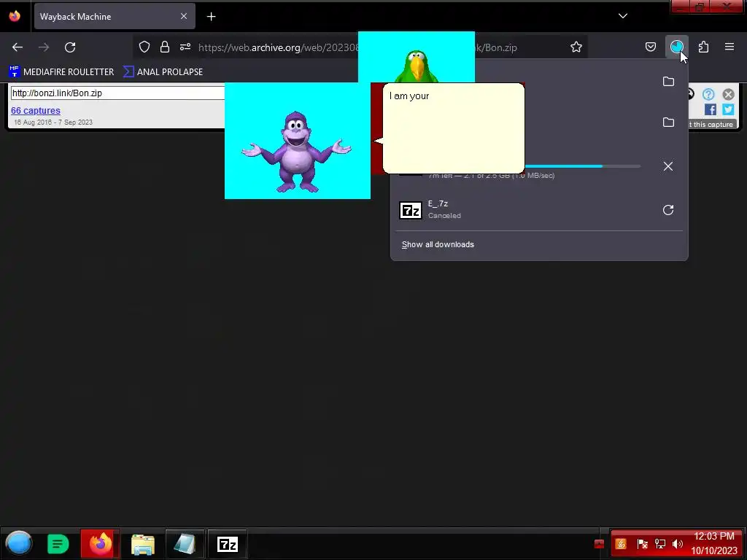
Task: Open containing folder for first download
Action: click(x=668, y=82)
